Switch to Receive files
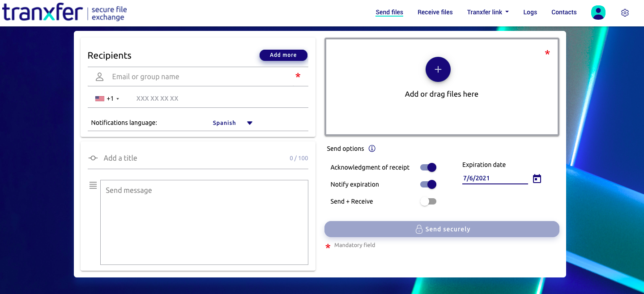Viewport: 644px width, 294px height. tap(435, 12)
